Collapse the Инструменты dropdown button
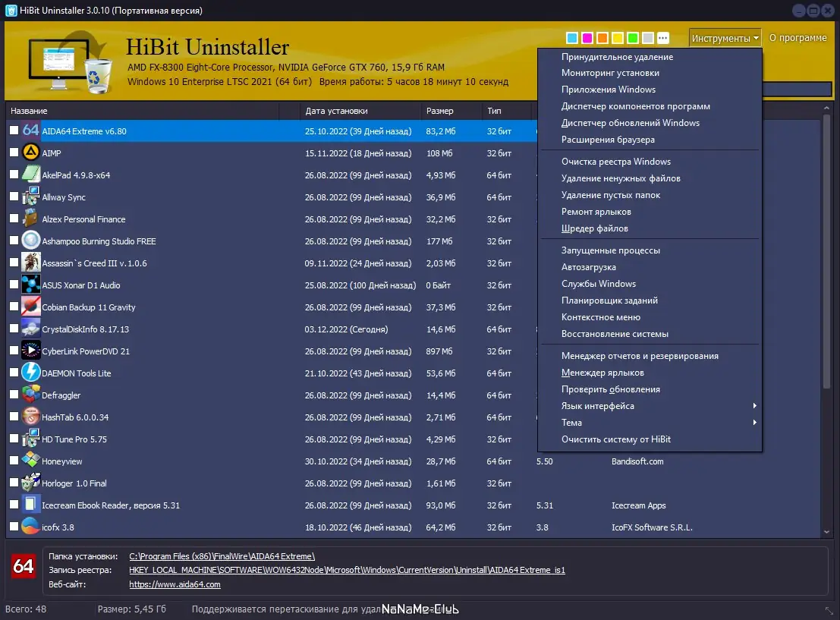The height and width of the screenshot is (620, 840). pyautogui.click(x=725, y=38)
